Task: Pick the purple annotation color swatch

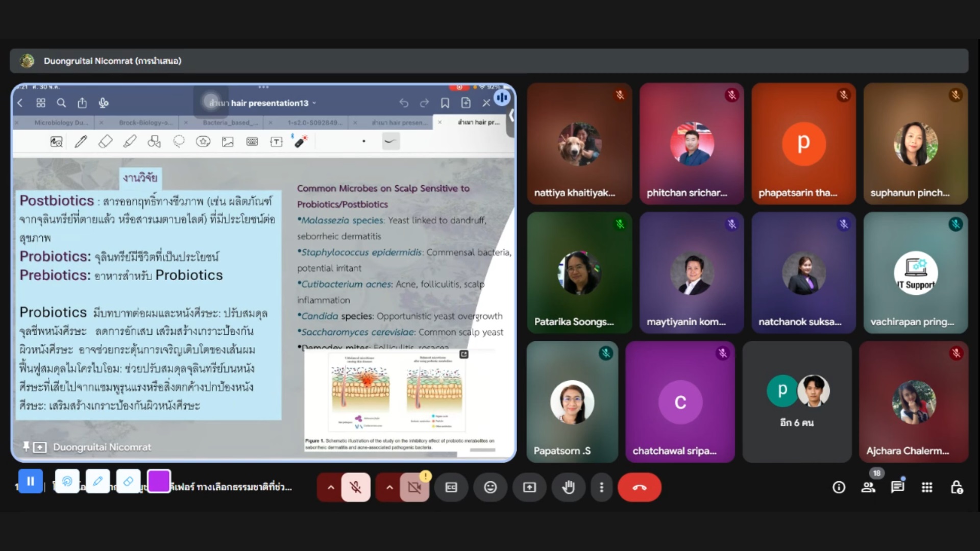Action: pyautogui.click(x=159, y=481)
